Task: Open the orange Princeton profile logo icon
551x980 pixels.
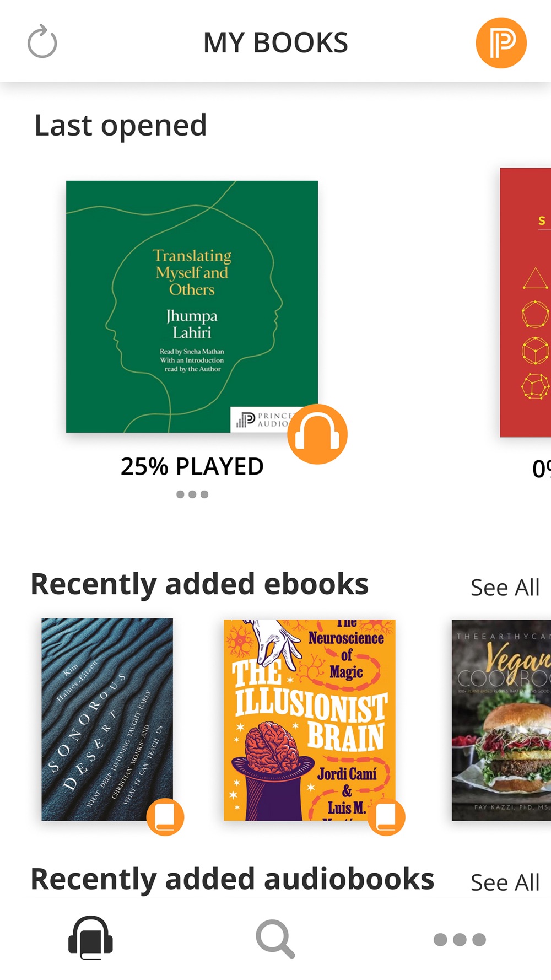Action: (x=501, y=42)
